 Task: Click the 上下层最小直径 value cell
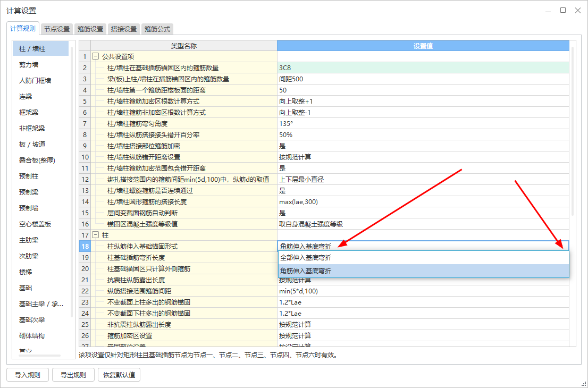423,180
